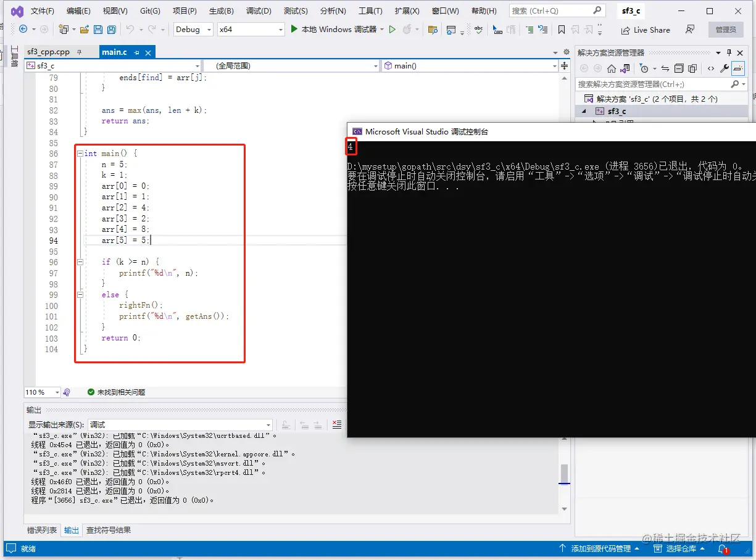The height and width of the screenshot is (560, 756).
Task: Navigate backward with the blue arrow icon
Action: 23,29
